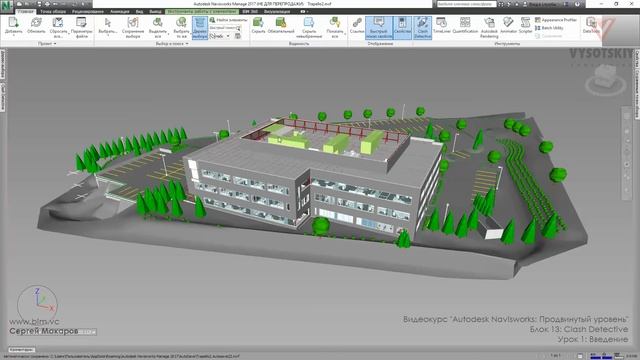This screenshot has width=640, height=360.
Task: Activate the Выбрать (Select) cursor tool
Action: pyautogui.click(x=108, y=22)
